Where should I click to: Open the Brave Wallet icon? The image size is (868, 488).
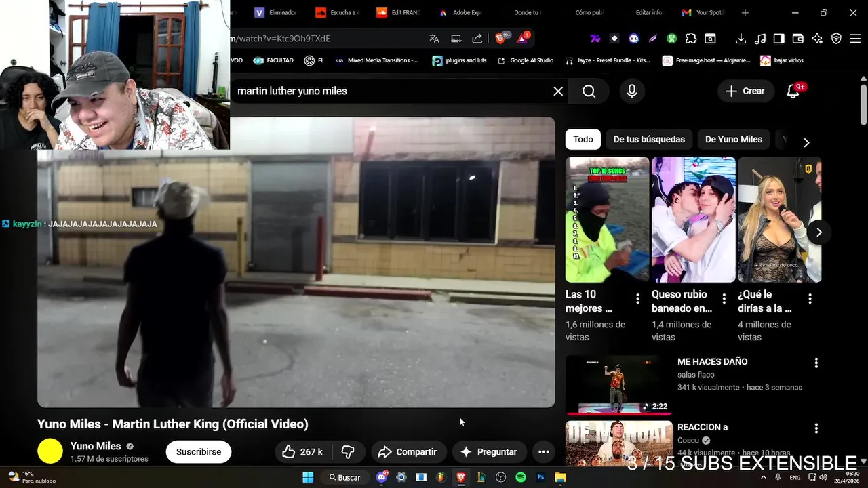[798, 39]
